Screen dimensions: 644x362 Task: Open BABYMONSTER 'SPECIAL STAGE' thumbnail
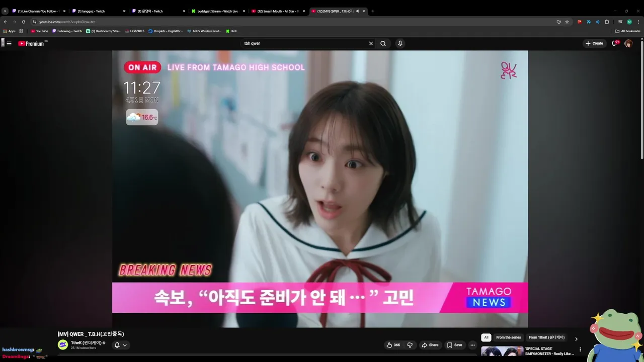[502, 352]
